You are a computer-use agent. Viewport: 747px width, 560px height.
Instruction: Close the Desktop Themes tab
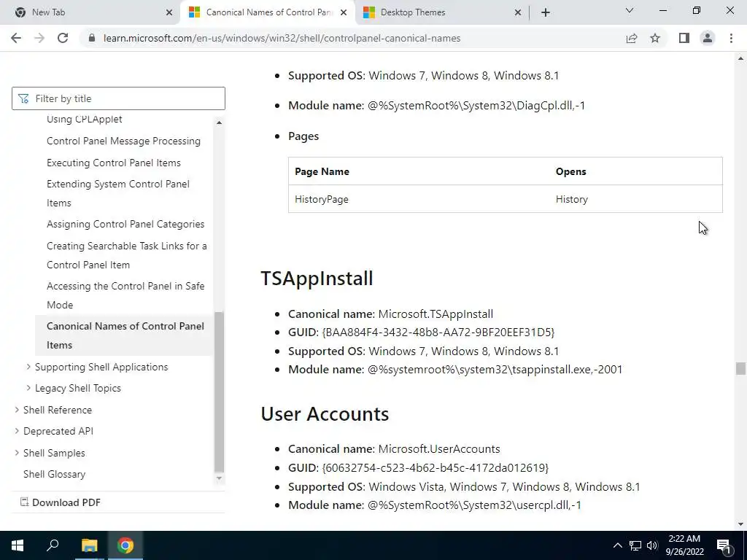coord(518,13)
